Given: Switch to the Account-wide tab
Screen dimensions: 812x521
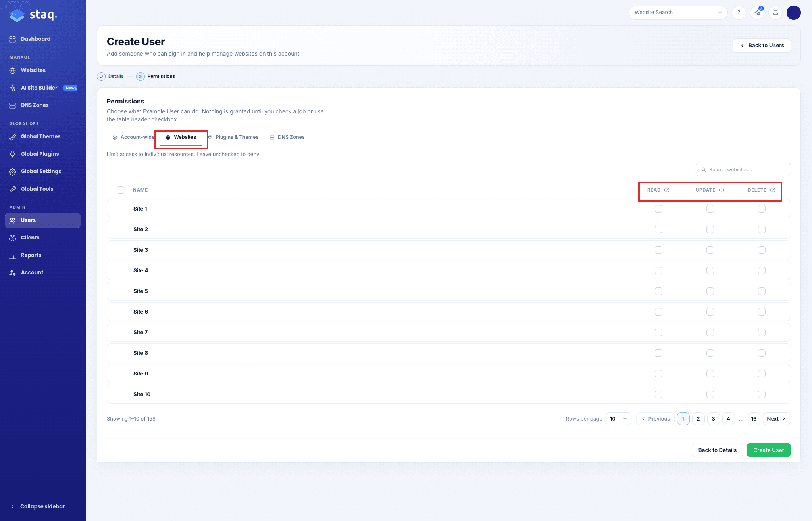Looking at the screenshot, I should tap(133, 137).
